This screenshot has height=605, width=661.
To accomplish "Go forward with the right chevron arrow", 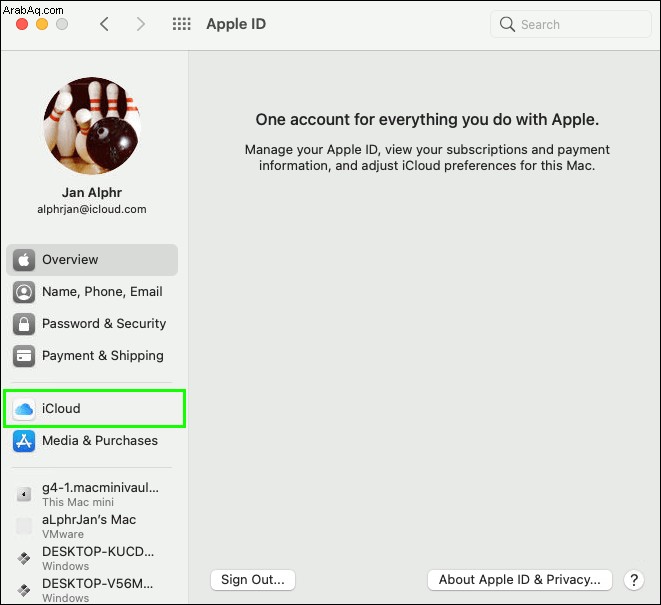I will pyautogui.click(x=141, y=24).
